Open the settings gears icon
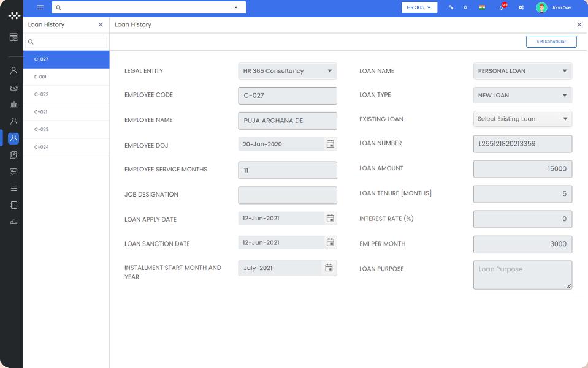This screenshot has height=368, width=588. pyautogui.click(x=521, y=7)
